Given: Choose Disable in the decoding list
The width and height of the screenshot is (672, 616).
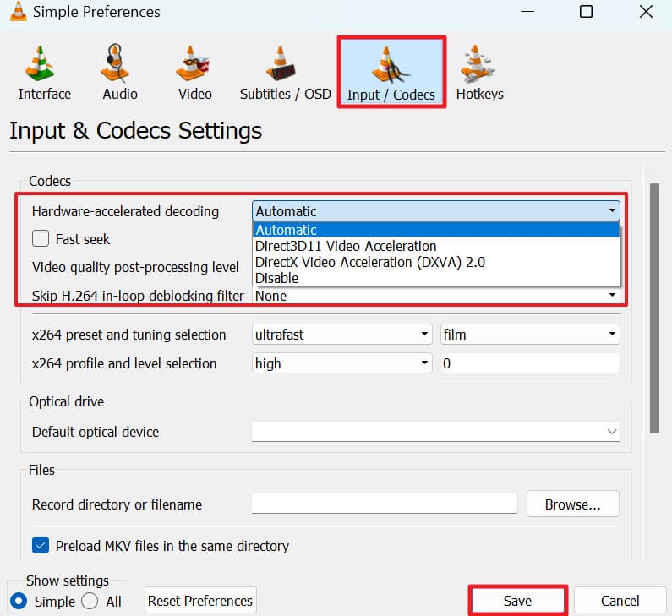Looking at the screenshot, I should [x=436, y=278].
